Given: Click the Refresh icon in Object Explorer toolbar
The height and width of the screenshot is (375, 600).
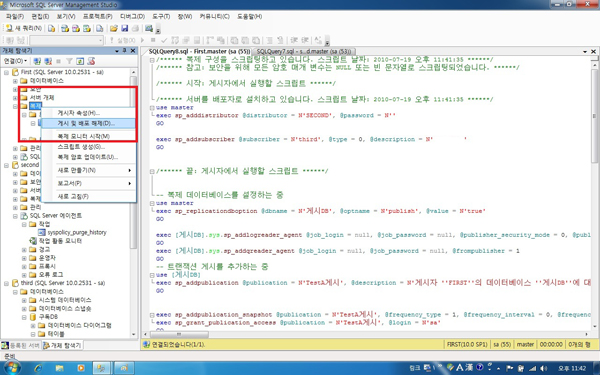Looking at the screenshot, I should [x=80, y=61].
